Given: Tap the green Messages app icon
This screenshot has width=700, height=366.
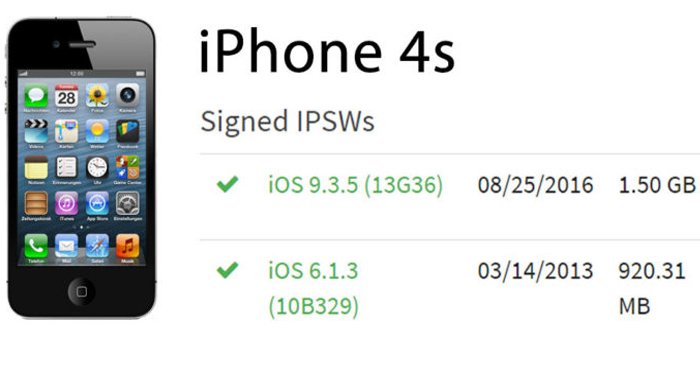Looking at the screenshot, I should coord(36,96).
